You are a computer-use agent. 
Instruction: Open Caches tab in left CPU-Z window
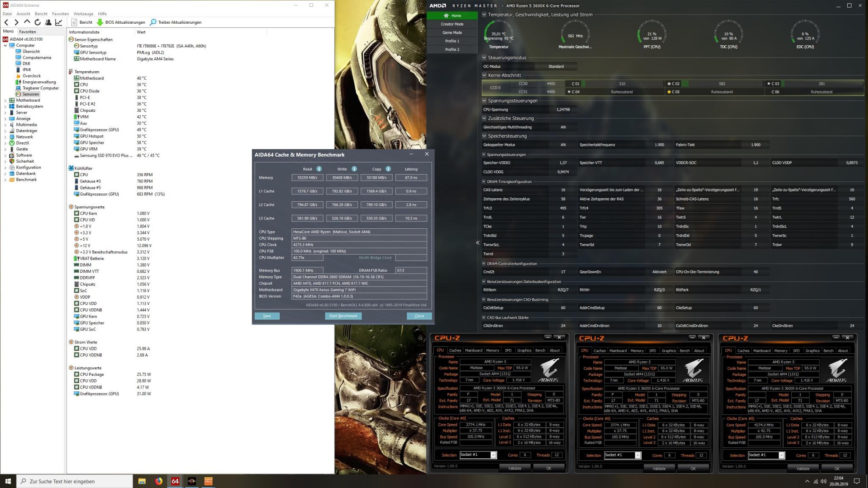(455, 350)
